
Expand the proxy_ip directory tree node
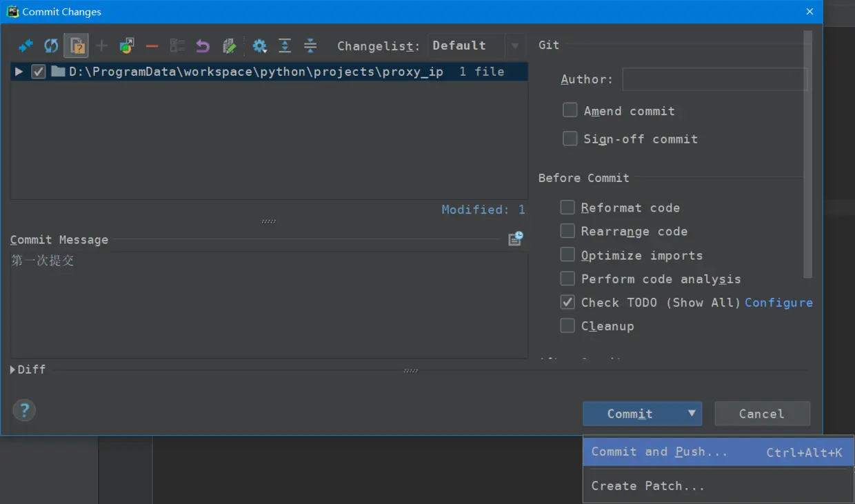[19, 72]
